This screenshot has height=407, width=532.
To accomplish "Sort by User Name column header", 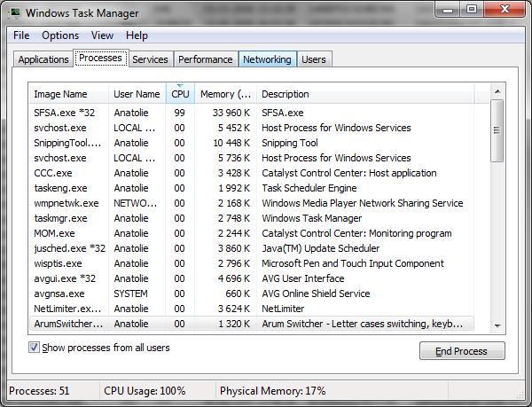I will coord(137,94).
